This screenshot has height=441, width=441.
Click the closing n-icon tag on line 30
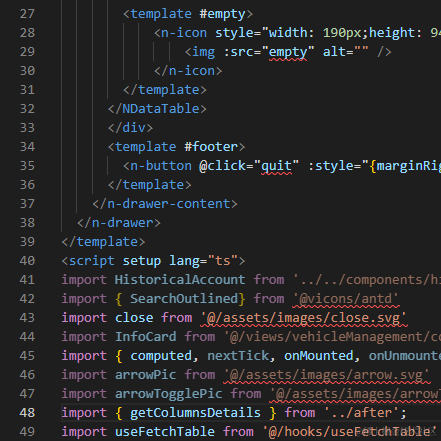[x=188, y=71]
